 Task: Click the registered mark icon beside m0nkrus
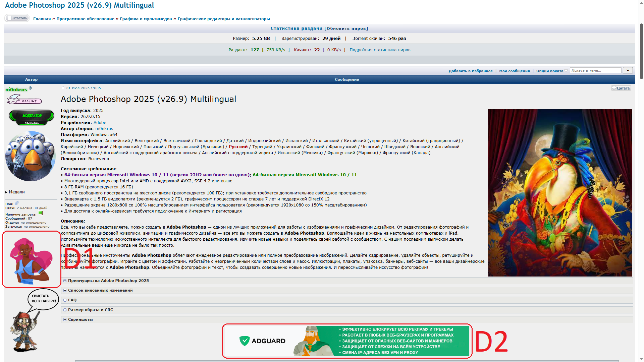(x=30, y=88)
